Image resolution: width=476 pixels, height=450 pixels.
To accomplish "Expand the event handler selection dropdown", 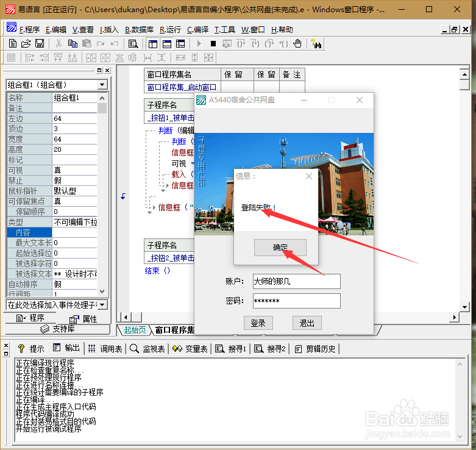I will [x=102, y=304].
